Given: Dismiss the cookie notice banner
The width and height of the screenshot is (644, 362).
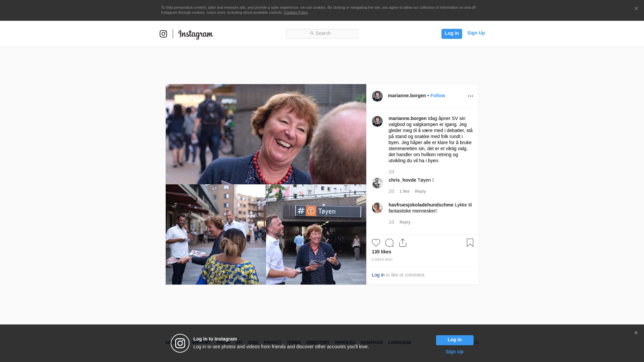Looking at the screenshot, I should click(636, 8).
